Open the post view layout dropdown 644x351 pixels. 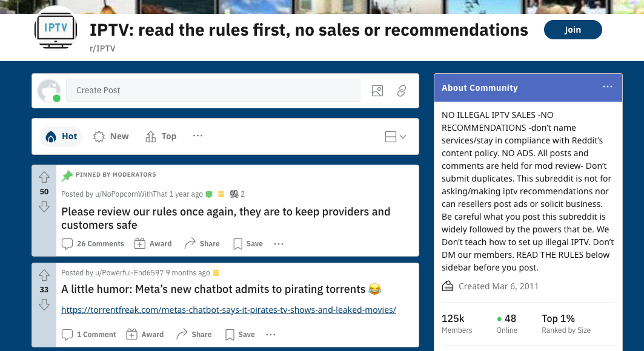point(394,136)
